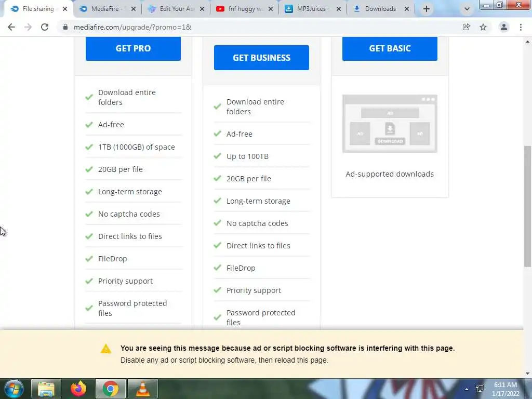Click the taskbar clock showing 6:11 AM
This screenshot has height=399, width=532.
[506, 389]
